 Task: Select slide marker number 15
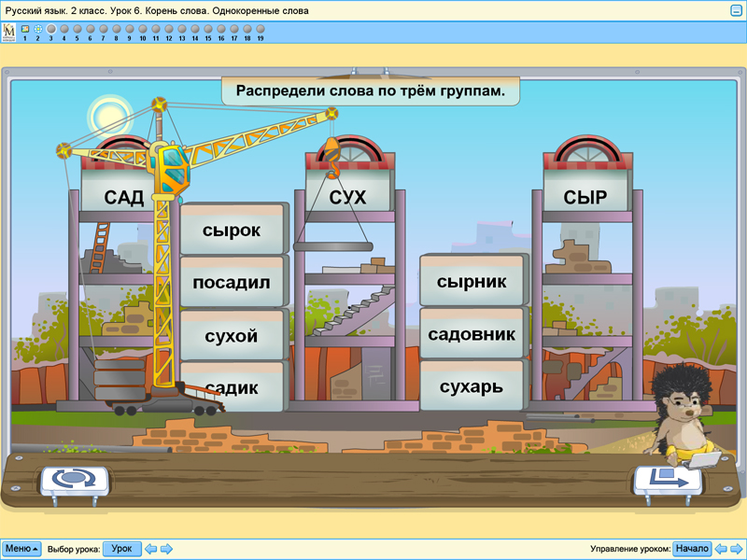coord(208,31)
